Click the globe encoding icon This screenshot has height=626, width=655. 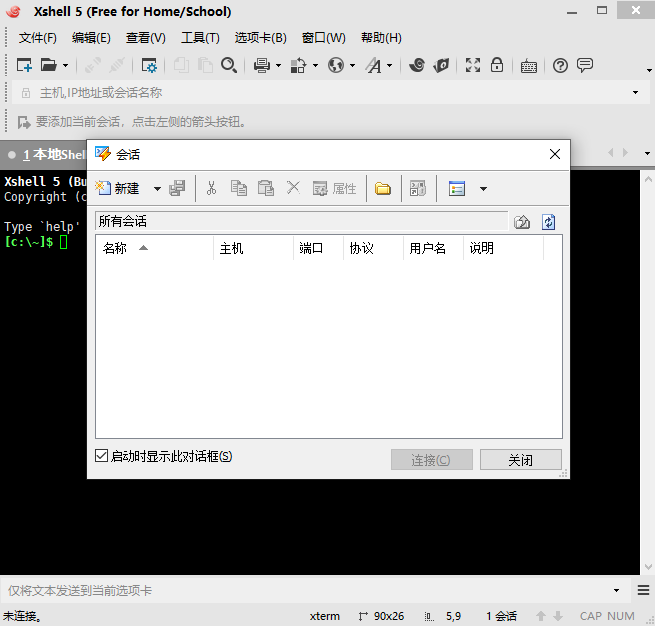point(336,65)
